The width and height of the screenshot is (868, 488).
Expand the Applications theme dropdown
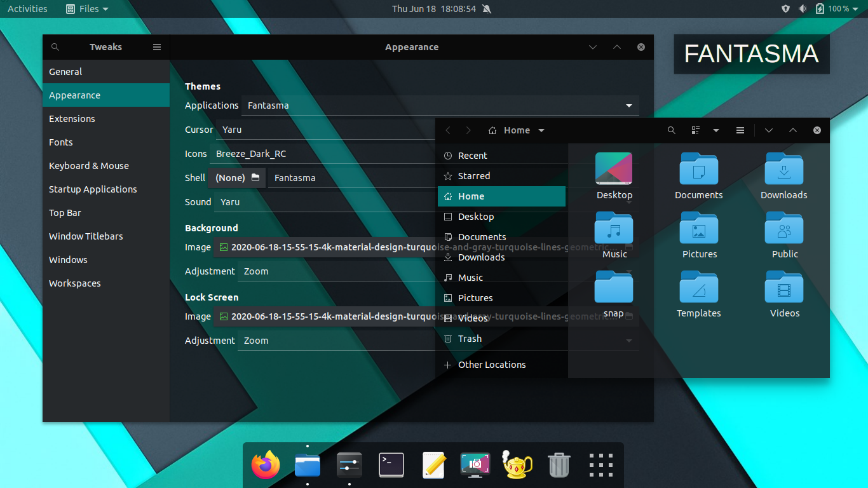tap(440, 105)
